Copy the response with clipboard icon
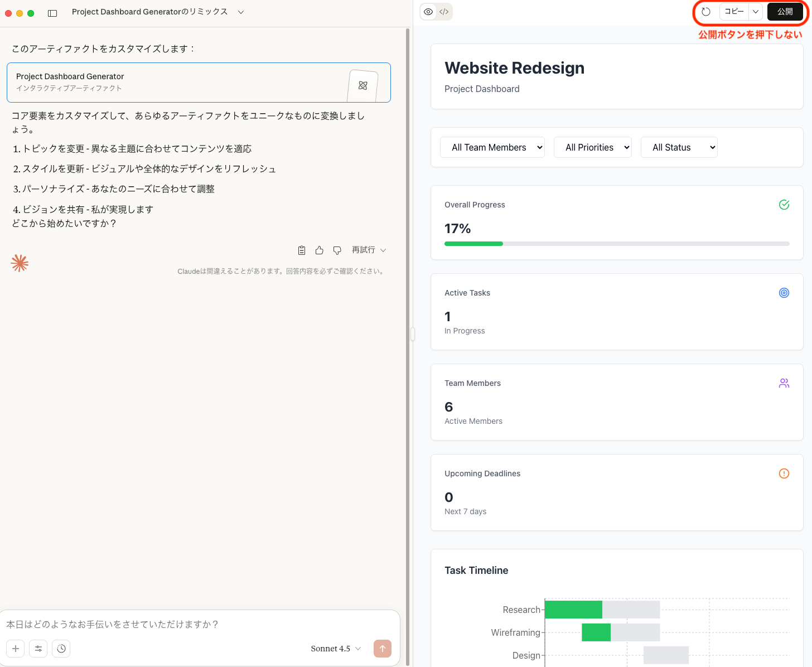Viewport: 812px width, 667px height. point(302,250)
